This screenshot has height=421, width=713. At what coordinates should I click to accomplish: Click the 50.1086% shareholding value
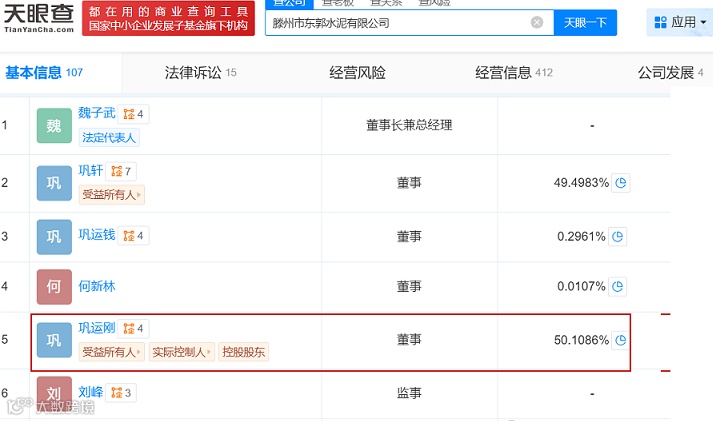click(x=581, y=340)
